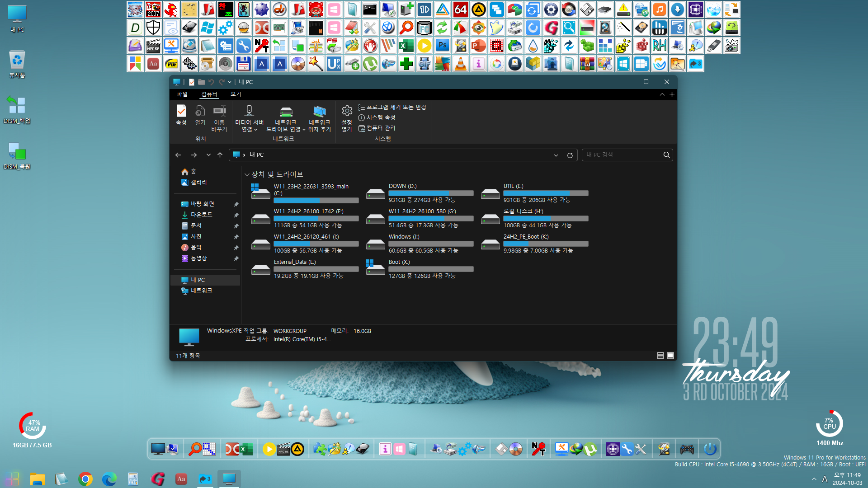
Task: Open the Quick Access Toolbar customize dropdown
Action: [230, 82]
